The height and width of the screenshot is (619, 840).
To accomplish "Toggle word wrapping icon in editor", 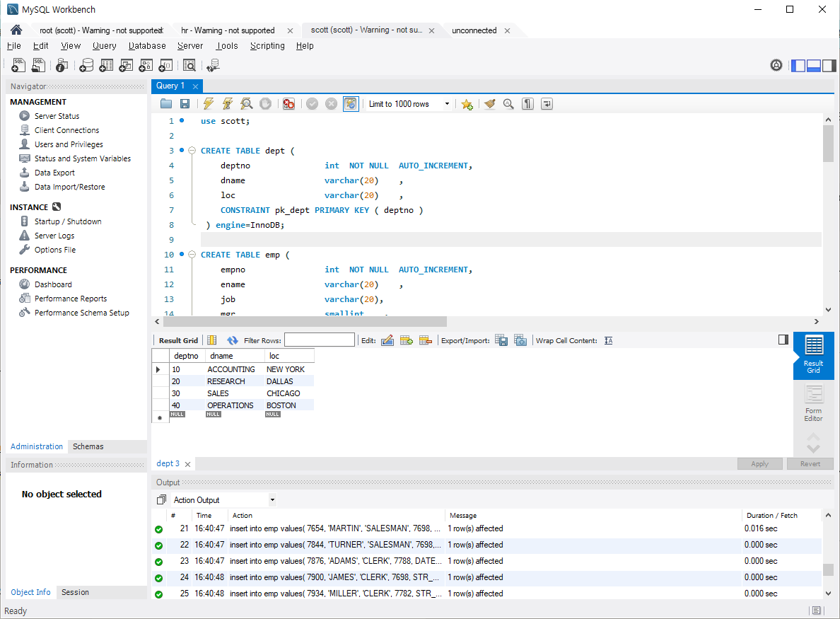I will (547, 104).
